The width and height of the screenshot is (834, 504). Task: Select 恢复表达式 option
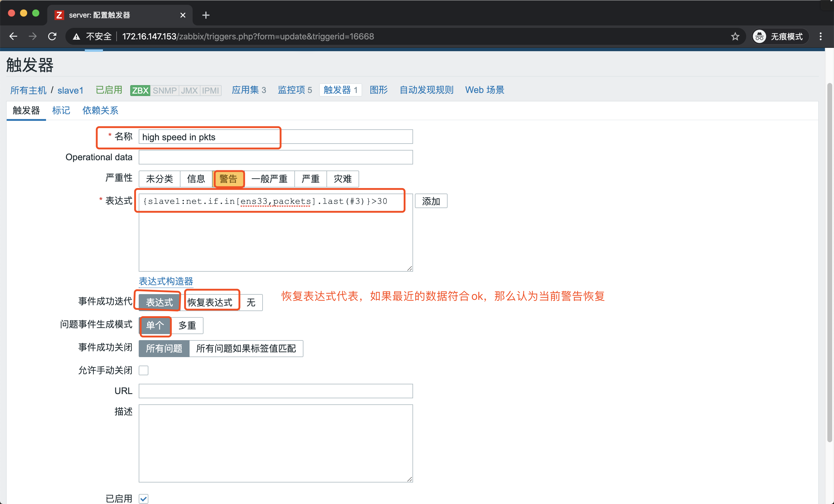pyautogui.click(x=210, y=302)
